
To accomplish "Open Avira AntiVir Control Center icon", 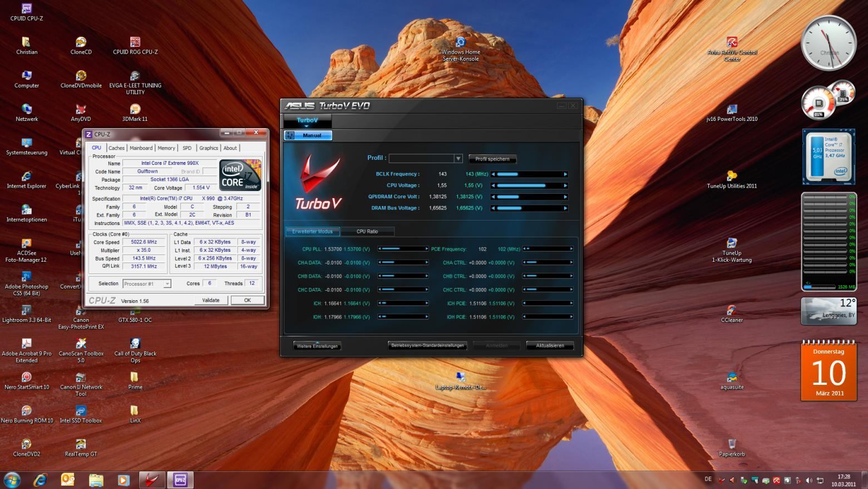I will 732,49.
